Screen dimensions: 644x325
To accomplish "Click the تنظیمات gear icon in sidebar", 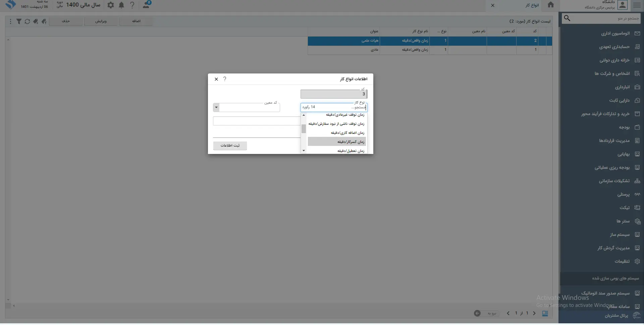I will pyautogui.click(x=637, y=261).
